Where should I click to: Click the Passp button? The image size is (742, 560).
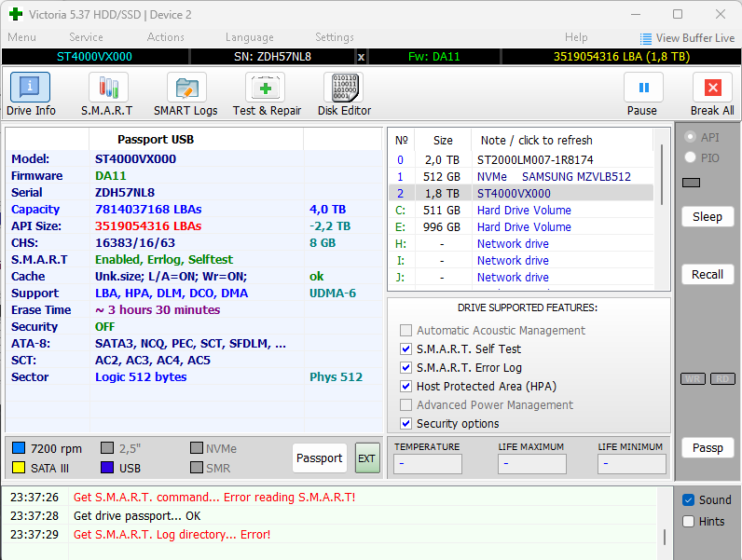[708, 447]
